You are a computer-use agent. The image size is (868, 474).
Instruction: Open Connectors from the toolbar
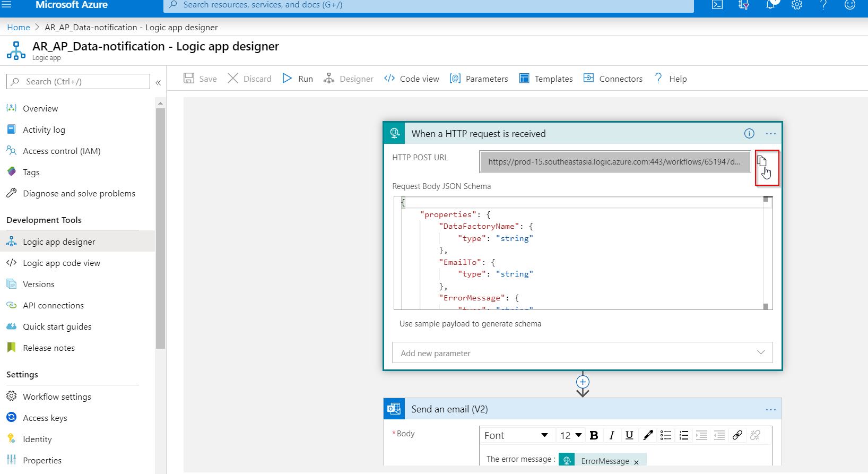(613, 79)
